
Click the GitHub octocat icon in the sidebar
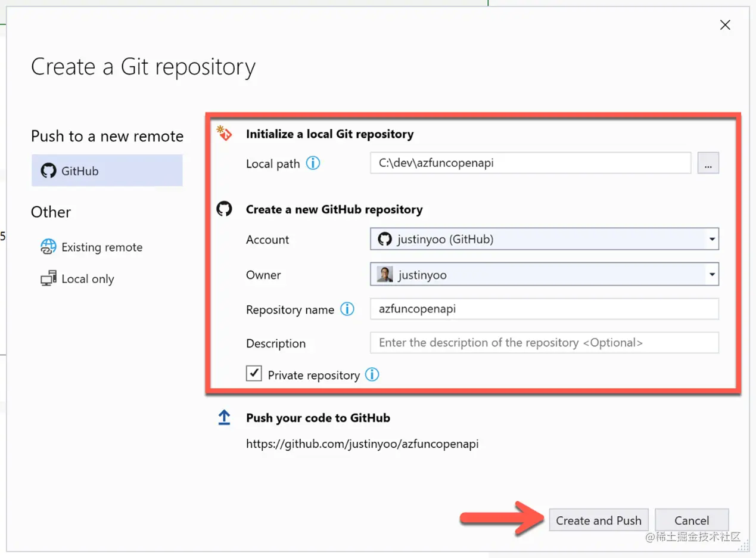point(48,171)
